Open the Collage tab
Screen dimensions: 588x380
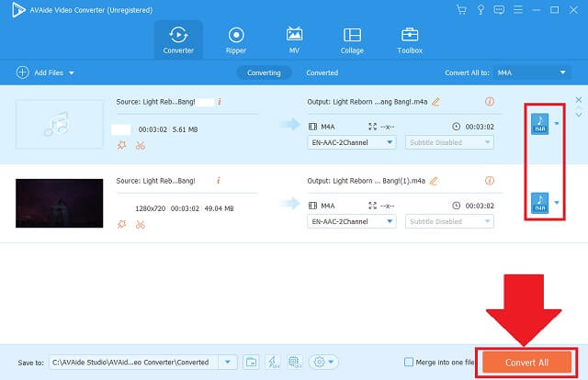click(352, 40)
